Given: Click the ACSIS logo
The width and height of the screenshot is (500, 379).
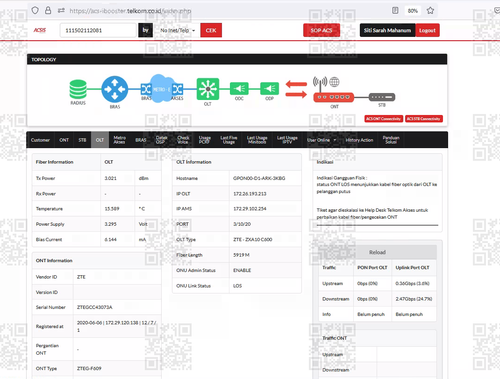Looking at the screenshot, I should 40,30.
